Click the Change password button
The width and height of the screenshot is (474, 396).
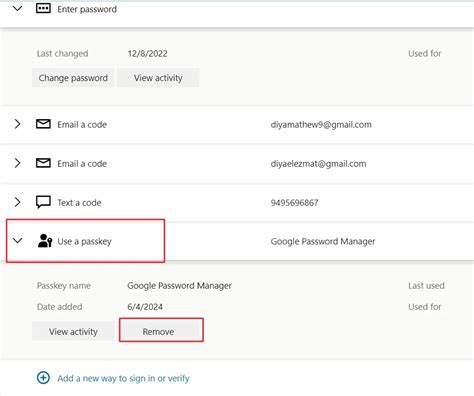[x=73, y=78]
